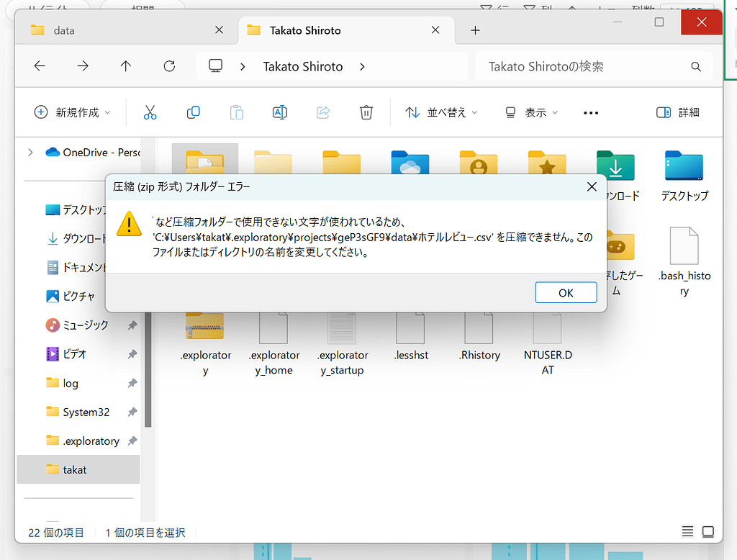Click OK in the compression error dialog
This screenshot has height=560, width=737.
pyautogui.click(x=566, y=292)
